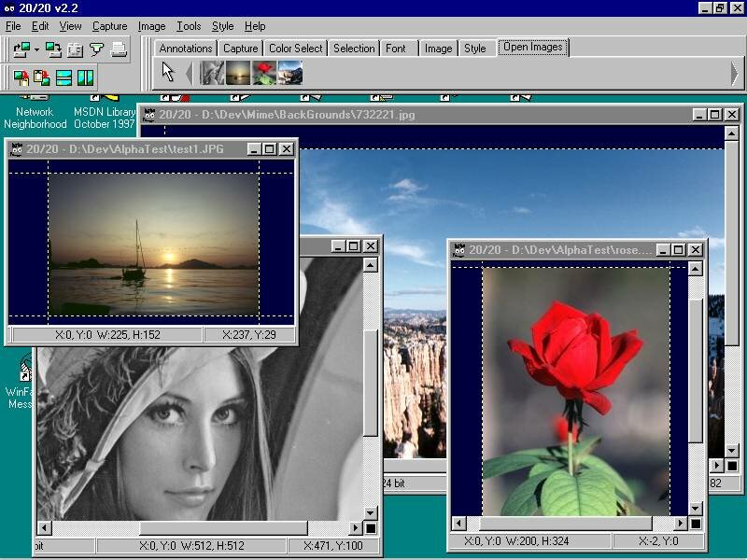The width and height of the screenshot is (747, 560).
Task: Click the capture icon in the toolbar
Action: pos(21,49)
